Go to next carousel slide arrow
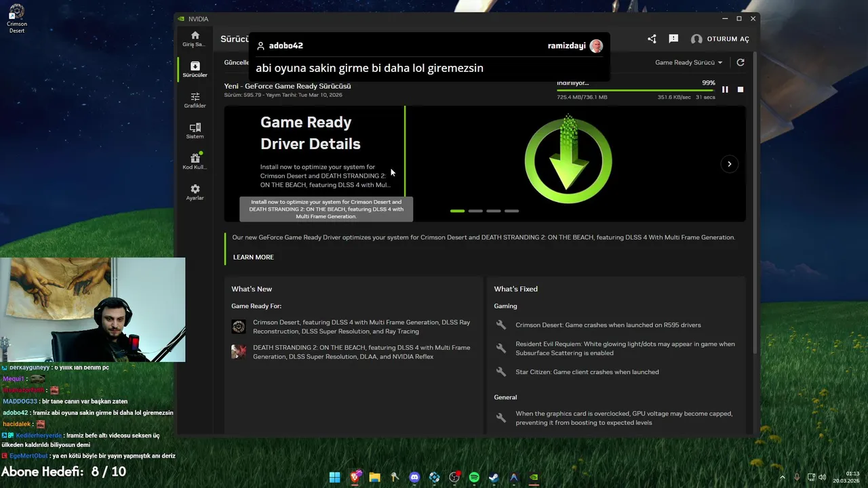This screenshot has height=488, width=868. click(x=729, y=164)
